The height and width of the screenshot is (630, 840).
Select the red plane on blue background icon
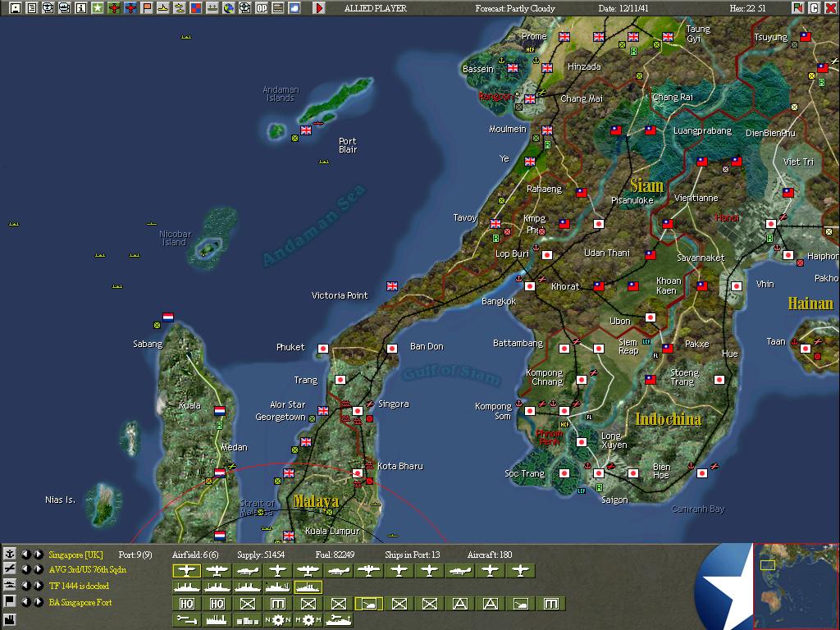click(130, 8)
